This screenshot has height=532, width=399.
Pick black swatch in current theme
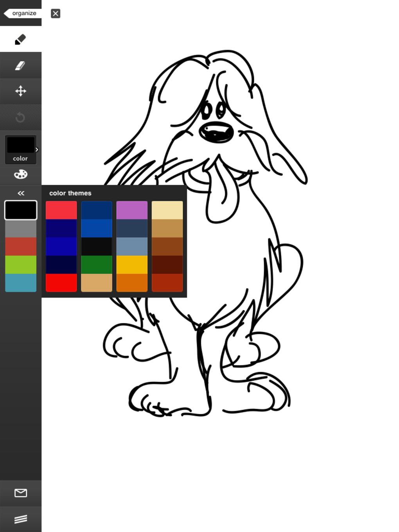pyautogui.click(x=21, y=210)
